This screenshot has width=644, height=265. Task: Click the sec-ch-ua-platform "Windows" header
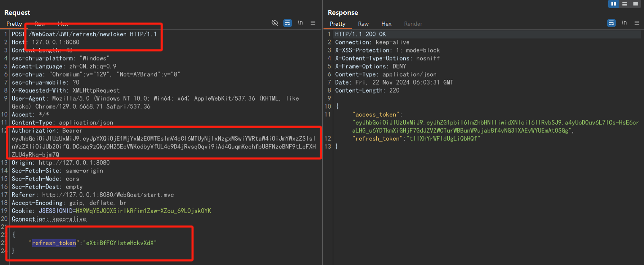[60, 58]
